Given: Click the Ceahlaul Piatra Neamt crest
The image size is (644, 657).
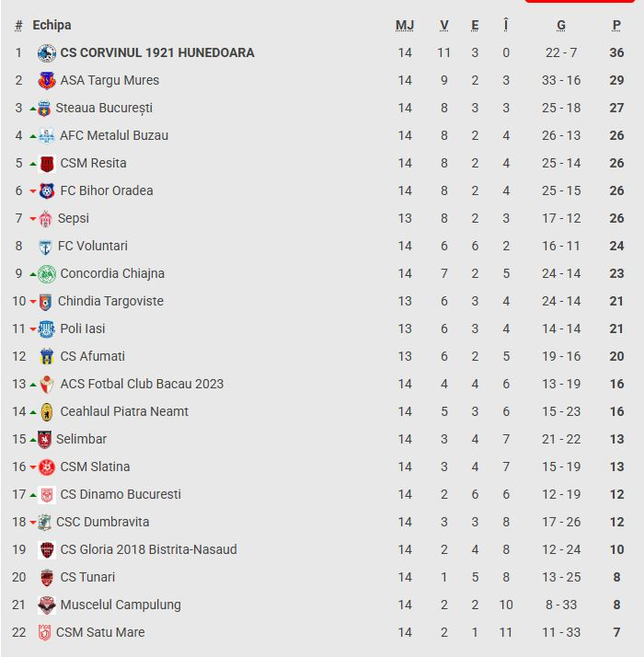Looking at the screenshot, I should pyautogui.click(x=47, y=412).
